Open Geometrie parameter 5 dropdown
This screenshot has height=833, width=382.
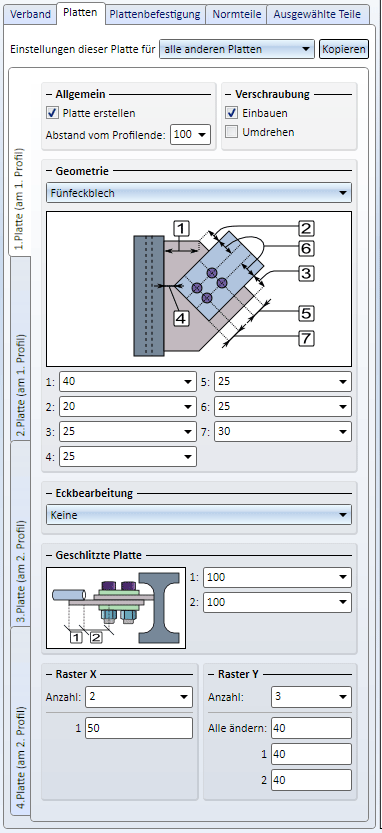click(x=283, y=381)
